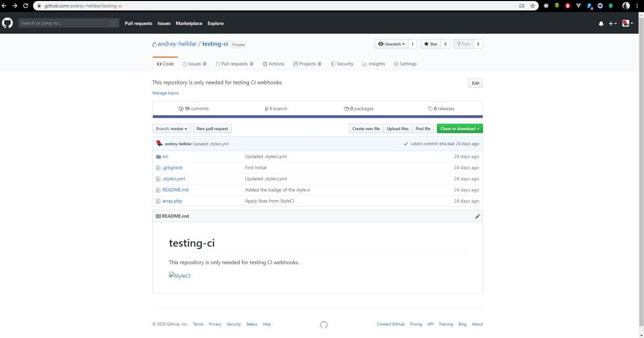644x338 pixels.
Task: View the 0 packages link
Action: 359,109
